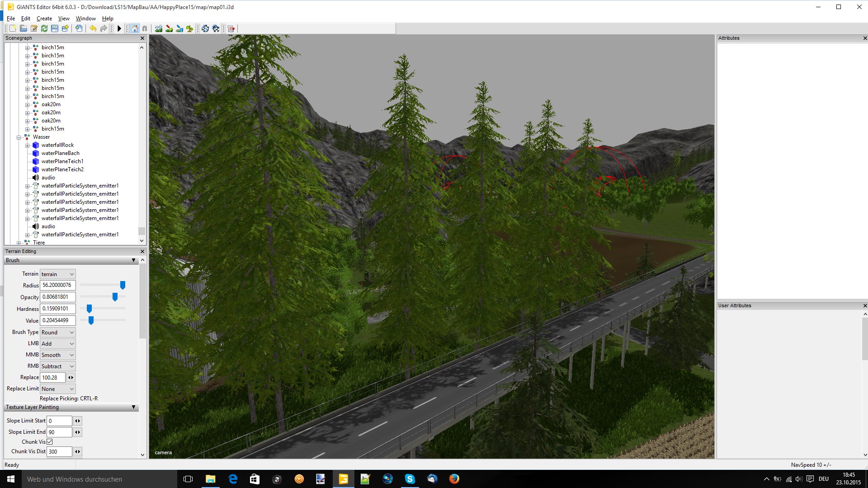
Task: Click the Radius slider handle
Action: (x=123, y=285)
